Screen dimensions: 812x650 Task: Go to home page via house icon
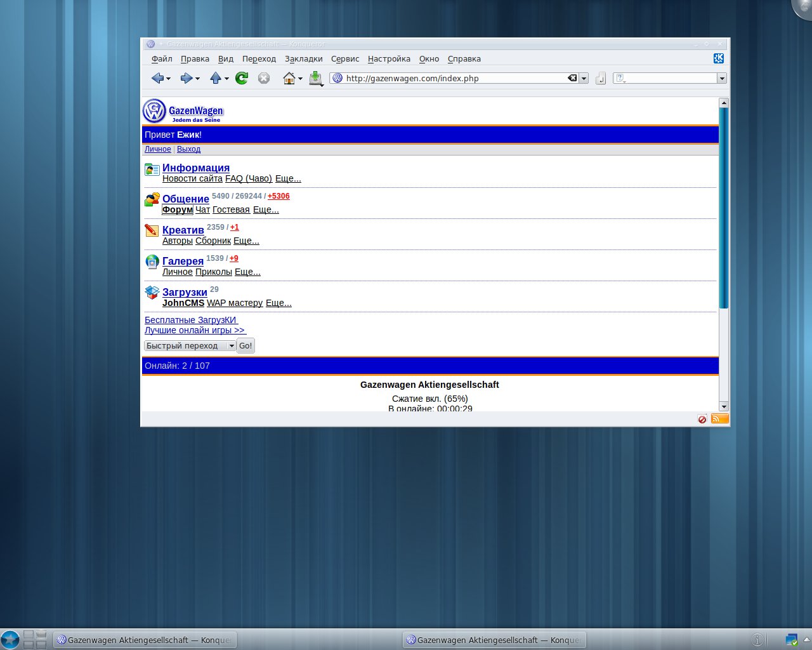coord(289,78)
